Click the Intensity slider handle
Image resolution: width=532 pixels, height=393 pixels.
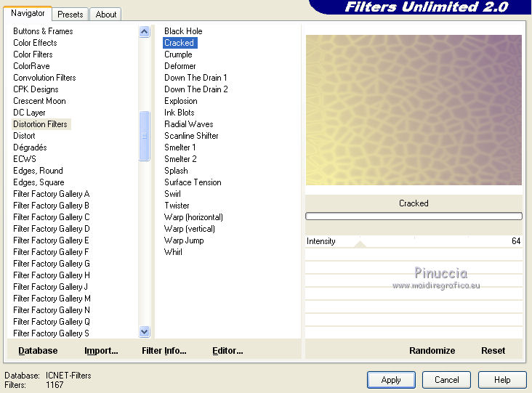pyautogui.click(x=360, y=244)
